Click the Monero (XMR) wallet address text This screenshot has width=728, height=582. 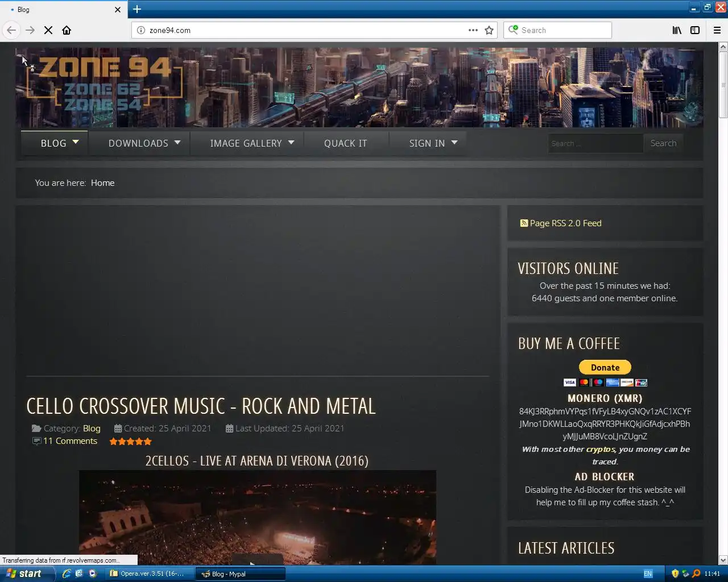(605, 424)
